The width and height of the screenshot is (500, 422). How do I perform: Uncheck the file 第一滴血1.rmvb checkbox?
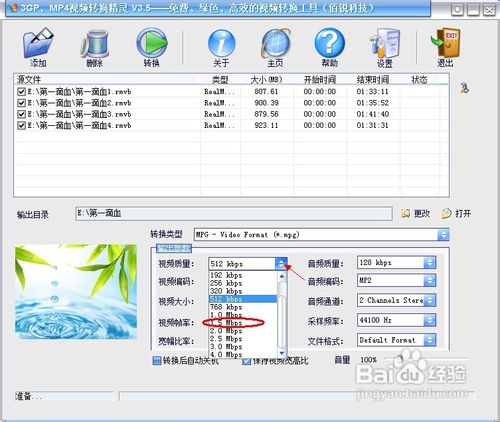(21, 91)
